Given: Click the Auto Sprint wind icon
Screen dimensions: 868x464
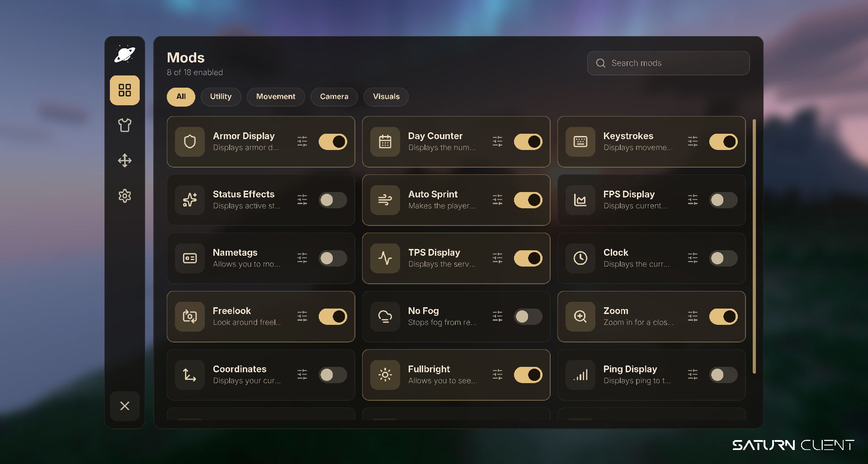Looking at the screenshot, I should coord(385,200).
